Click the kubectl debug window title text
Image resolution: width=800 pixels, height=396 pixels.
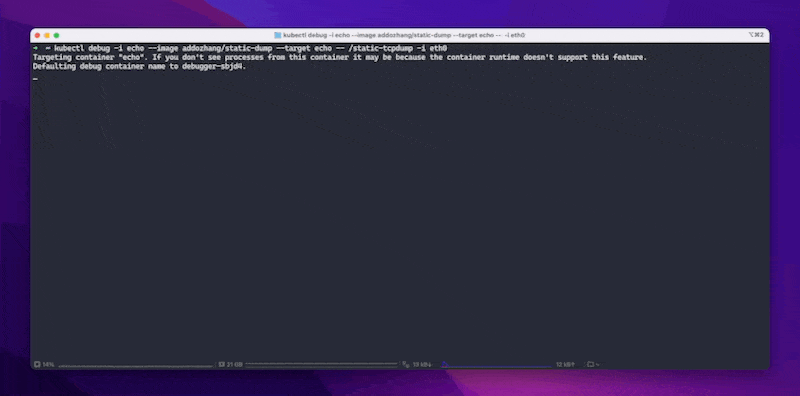pos(404,35)
